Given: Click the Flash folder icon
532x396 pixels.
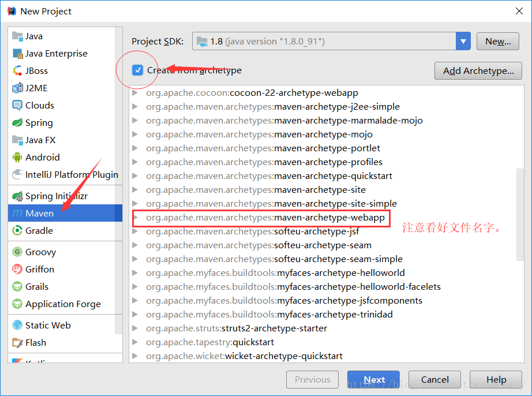Looking at the screenshot, I should point(17,342).
